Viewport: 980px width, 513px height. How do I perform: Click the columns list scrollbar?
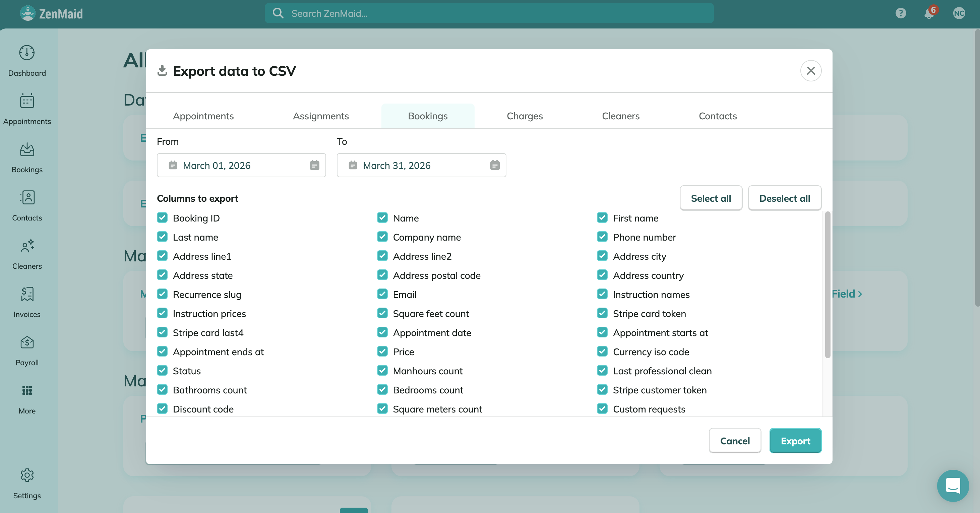[827, 285]
